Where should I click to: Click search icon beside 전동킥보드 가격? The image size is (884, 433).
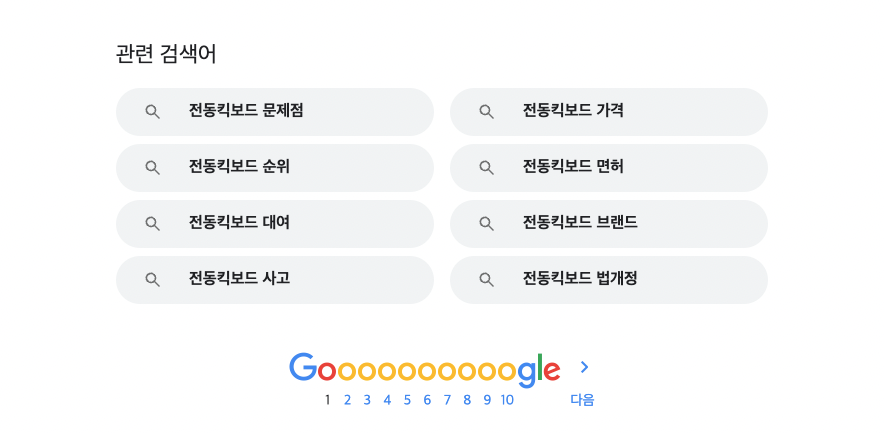coord(487,112)
